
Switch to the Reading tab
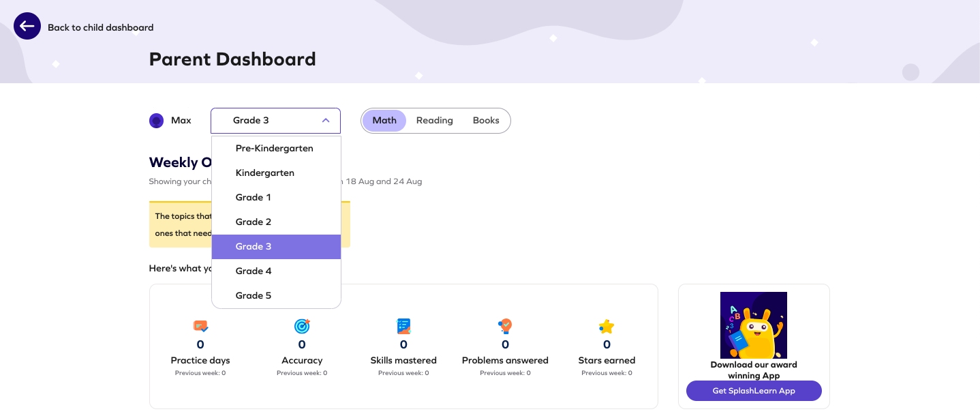434,120
